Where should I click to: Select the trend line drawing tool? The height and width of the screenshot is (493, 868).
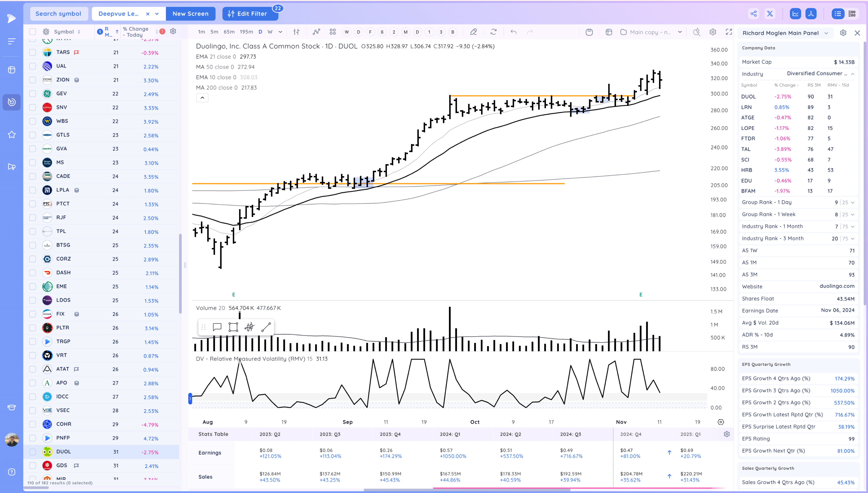266,327
